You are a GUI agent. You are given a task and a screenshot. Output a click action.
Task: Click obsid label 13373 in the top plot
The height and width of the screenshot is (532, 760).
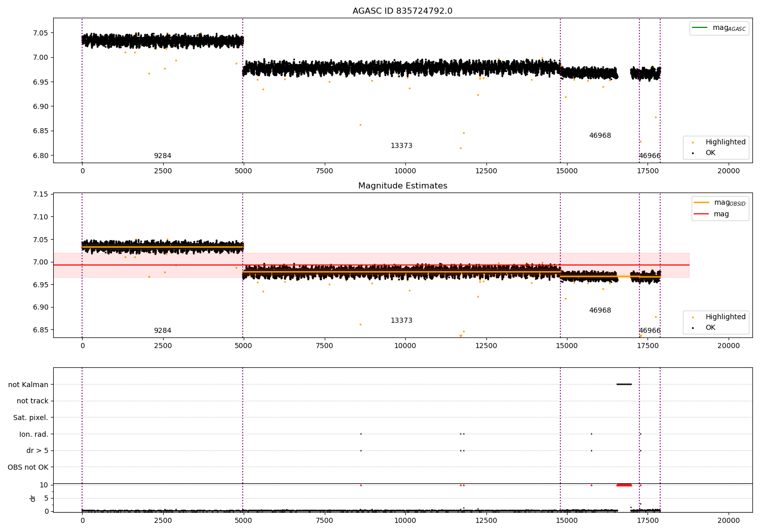pos(401,146)
